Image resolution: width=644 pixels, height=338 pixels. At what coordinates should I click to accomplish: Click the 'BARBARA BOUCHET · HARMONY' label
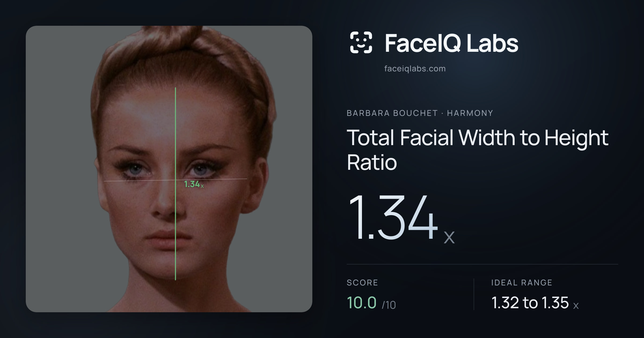[x=420, y=113]
